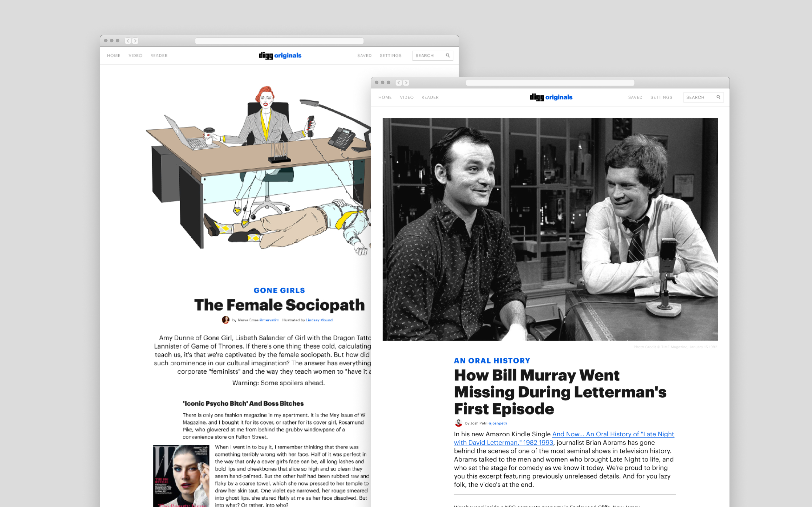The image size is (812, 507).
Task: Click the back arrow in front browser window
Action: coord(399,82)
